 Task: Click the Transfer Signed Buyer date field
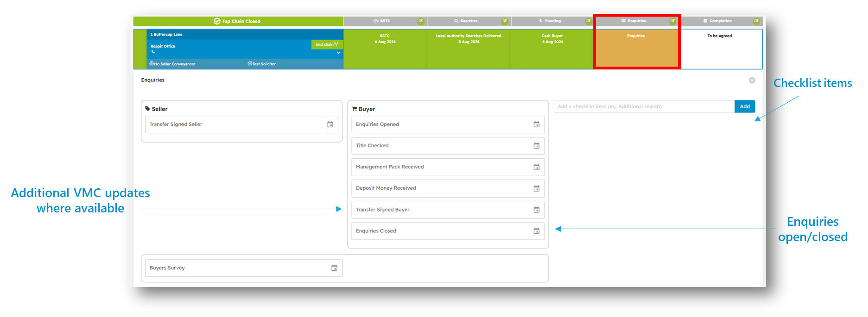pos(448,210)
